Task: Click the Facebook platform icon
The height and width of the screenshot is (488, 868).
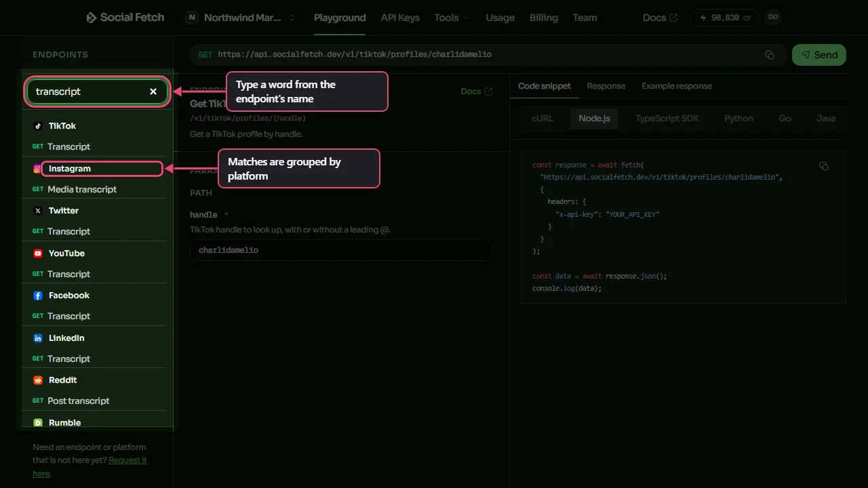Action: [38, 296]
